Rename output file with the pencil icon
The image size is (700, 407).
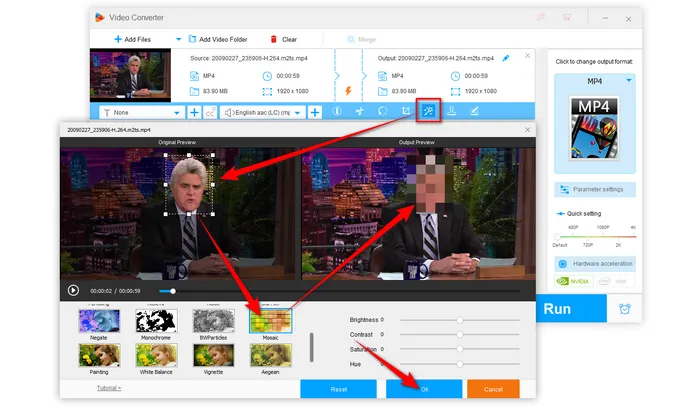[506, 58]
